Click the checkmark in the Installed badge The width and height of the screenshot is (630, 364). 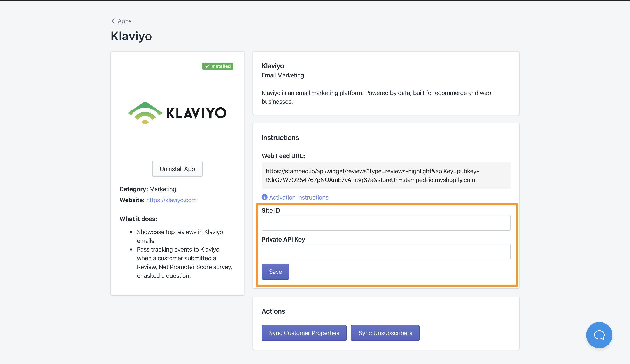pos(207,66)
